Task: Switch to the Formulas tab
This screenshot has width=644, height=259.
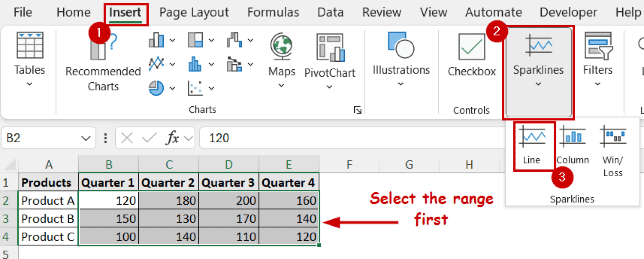Action: point(273,12)
